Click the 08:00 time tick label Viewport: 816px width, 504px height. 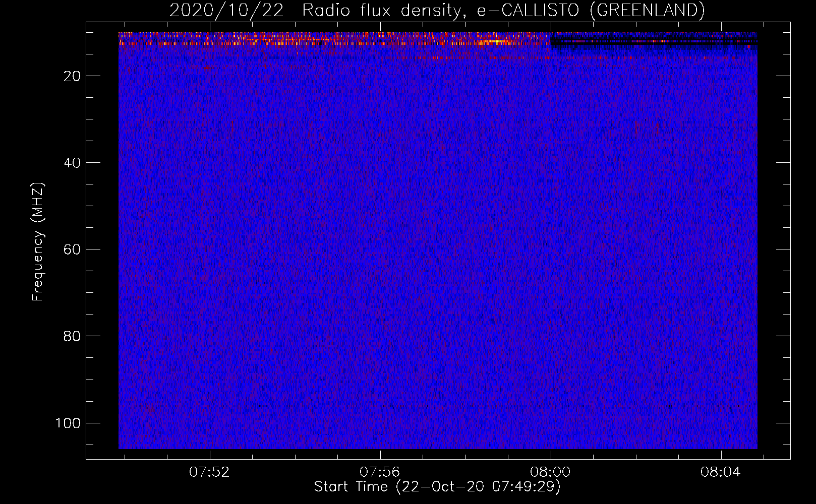(x=550, y=472)
